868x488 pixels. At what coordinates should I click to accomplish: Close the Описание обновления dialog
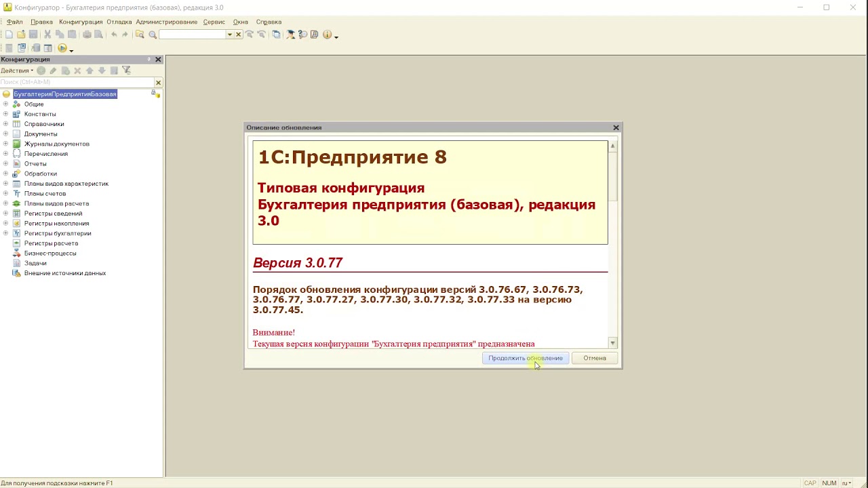click(x=616, y=127)
